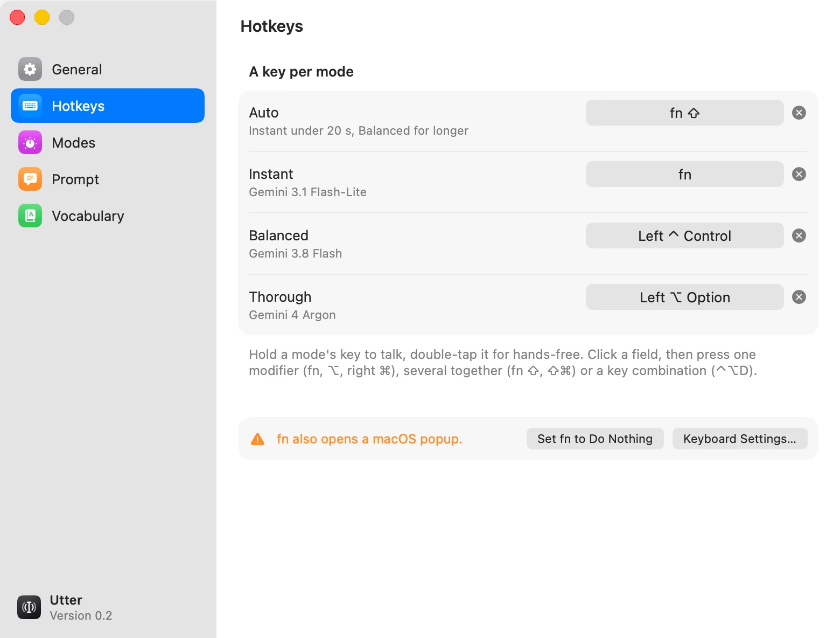The height and width of the screenshot is (638, 840).
Task: Click the Balanced mode label
Action: pos(278,235)
